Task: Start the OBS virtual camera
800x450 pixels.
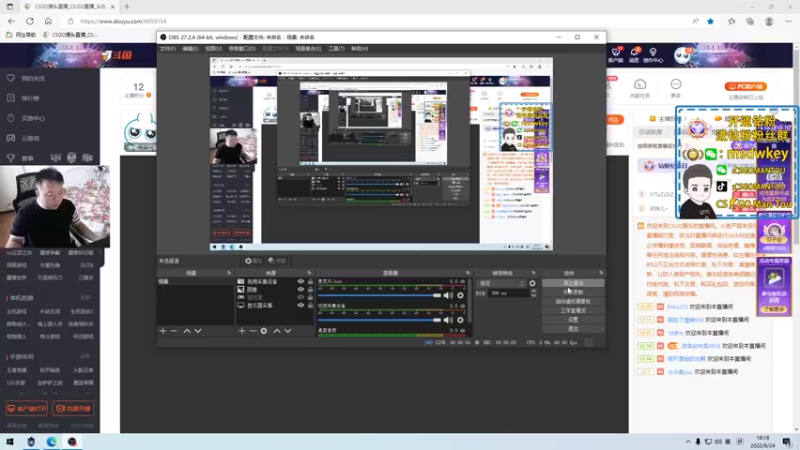Action: point(573,302)
